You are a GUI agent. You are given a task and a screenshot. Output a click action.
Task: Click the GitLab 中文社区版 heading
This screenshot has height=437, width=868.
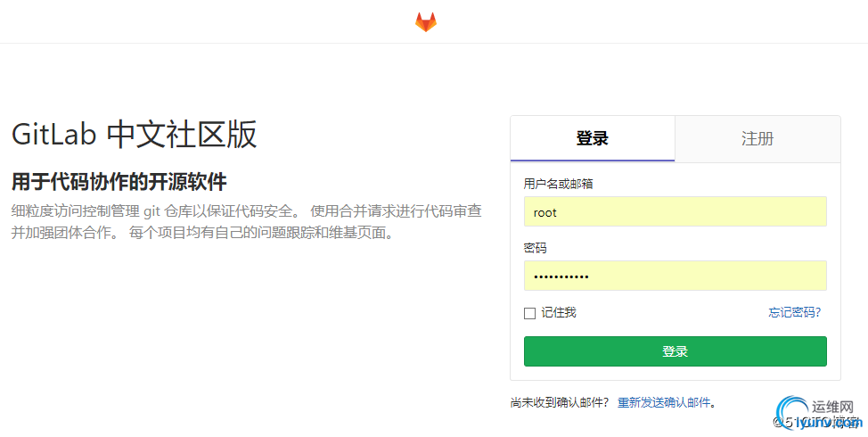coord(135,135)
